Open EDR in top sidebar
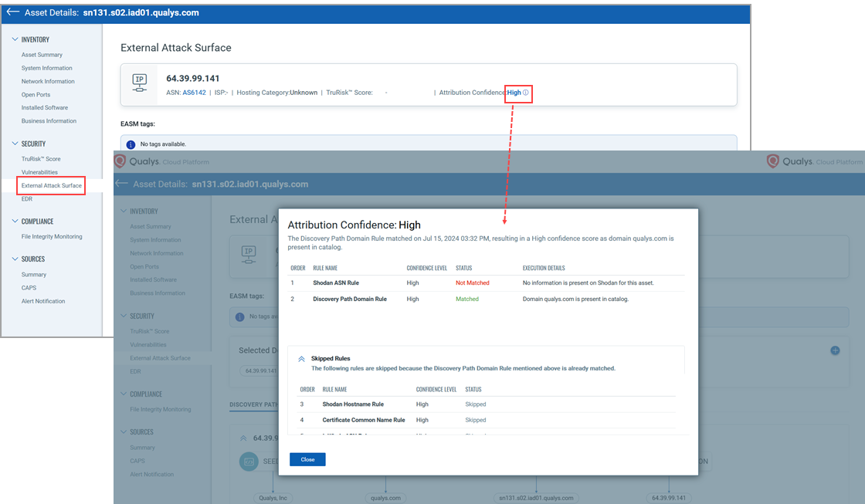 27,198
